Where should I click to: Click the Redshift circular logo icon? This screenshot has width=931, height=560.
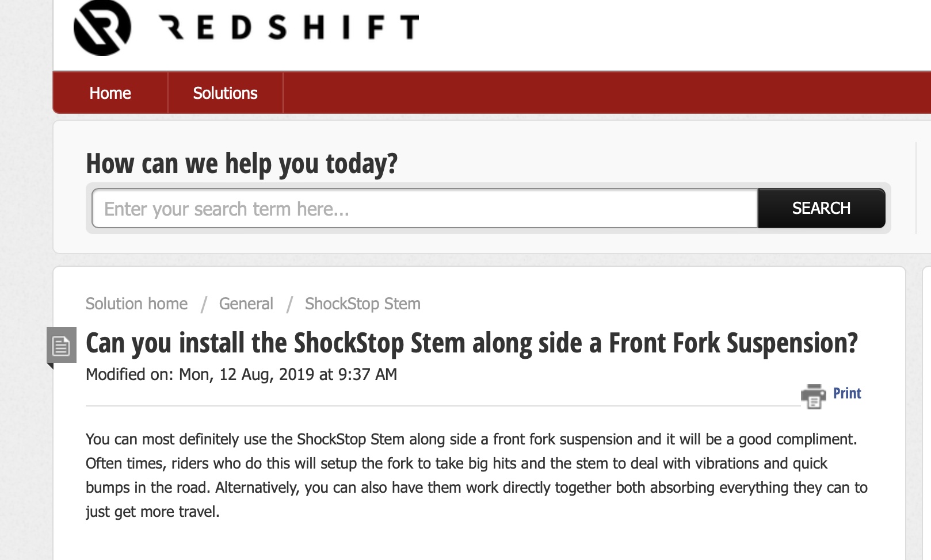point(102,28)
